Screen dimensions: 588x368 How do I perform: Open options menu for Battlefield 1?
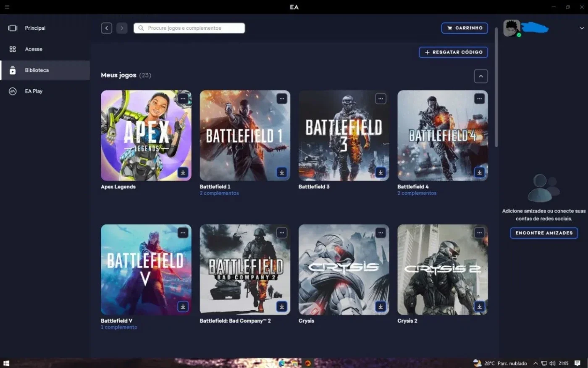tap(282, 99)
